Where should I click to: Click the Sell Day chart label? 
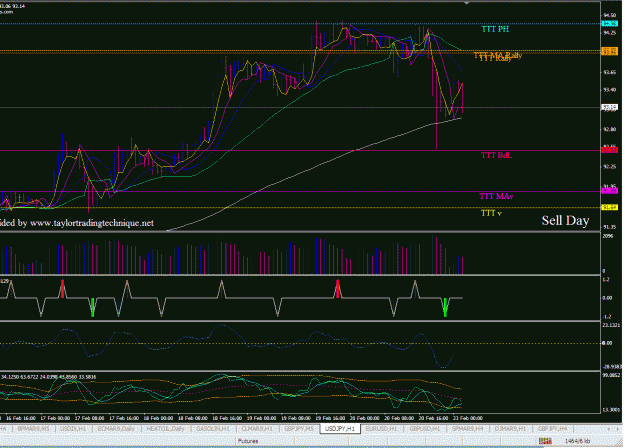click(x=565, y=220)
